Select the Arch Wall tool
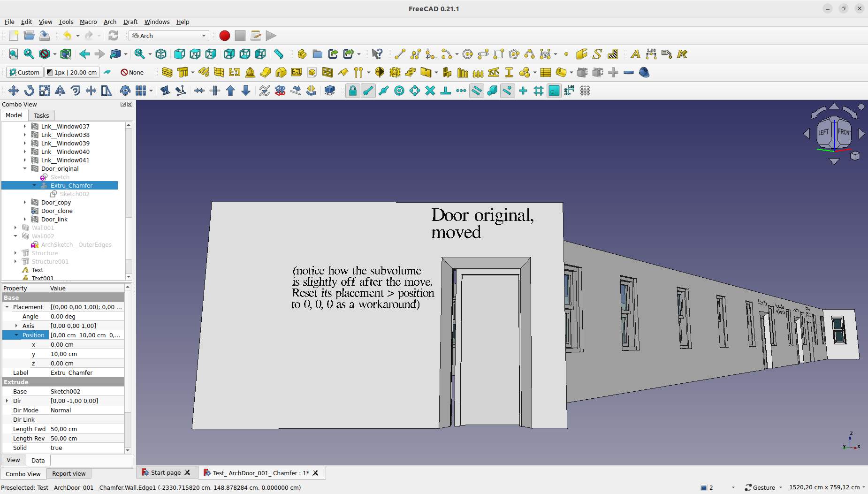Viewport: 868px width, 494px height. tap(168, 72)
